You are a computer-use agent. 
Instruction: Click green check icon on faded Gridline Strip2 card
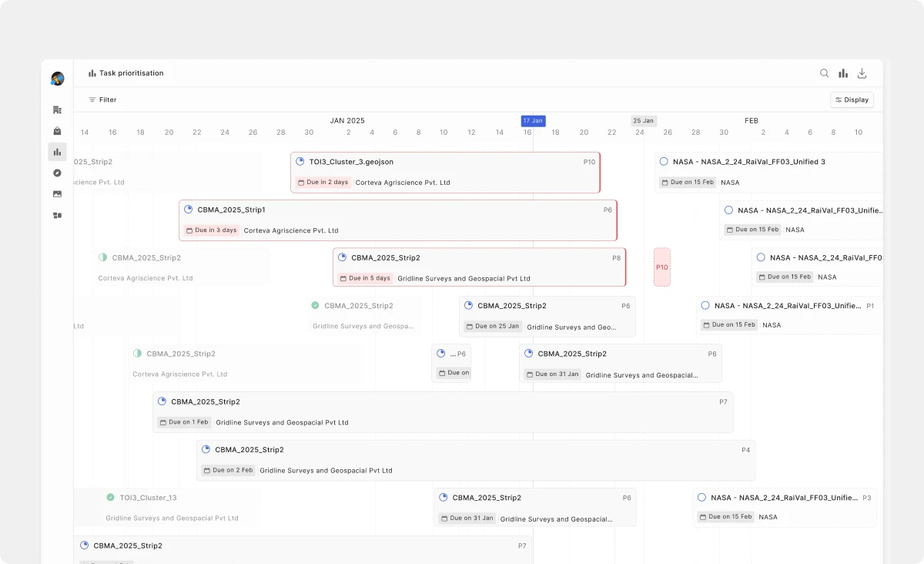point(315,305)
